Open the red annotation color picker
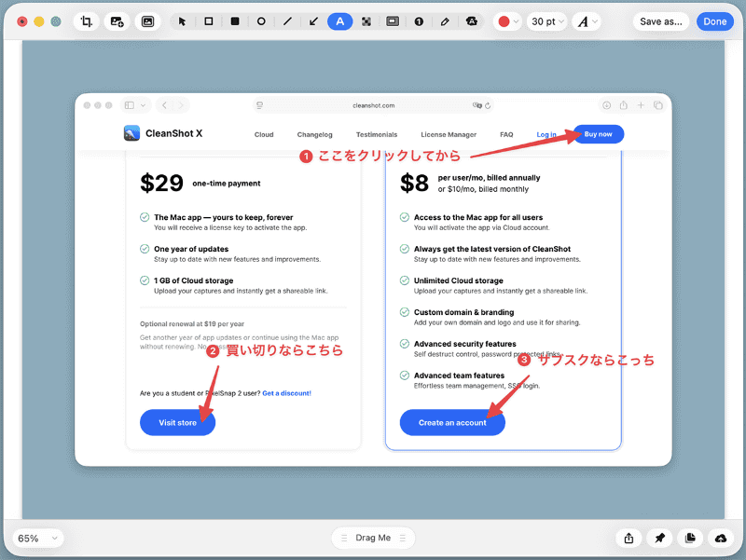Viewport: 746px width, 560px height. point(507,21)
